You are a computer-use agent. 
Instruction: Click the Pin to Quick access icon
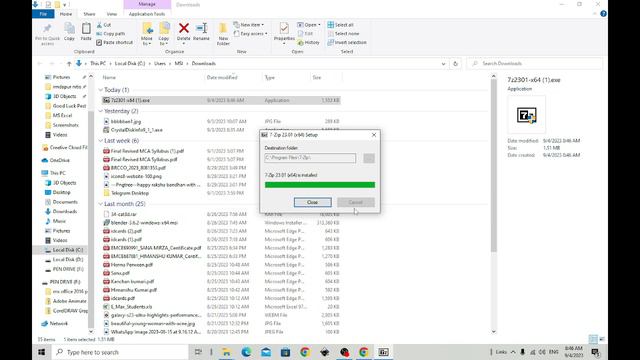[x=47, y=29]
